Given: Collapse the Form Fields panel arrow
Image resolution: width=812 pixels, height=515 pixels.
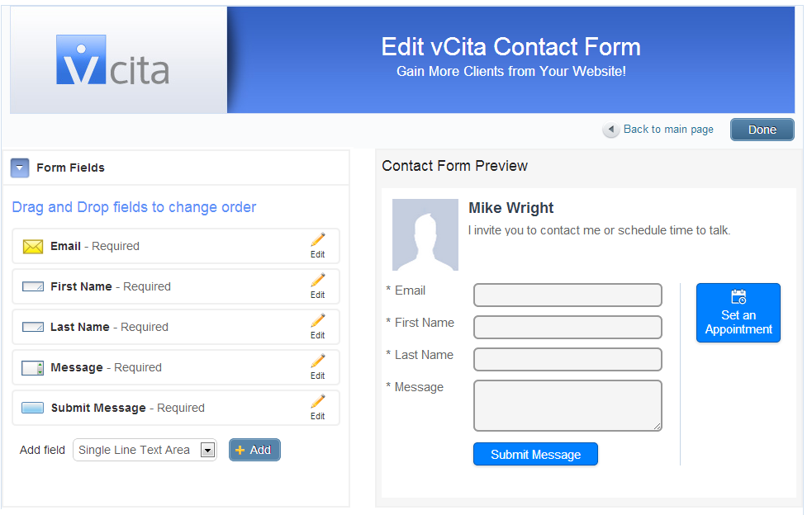Looking at the screenshot, I should [x=20, y=168].
